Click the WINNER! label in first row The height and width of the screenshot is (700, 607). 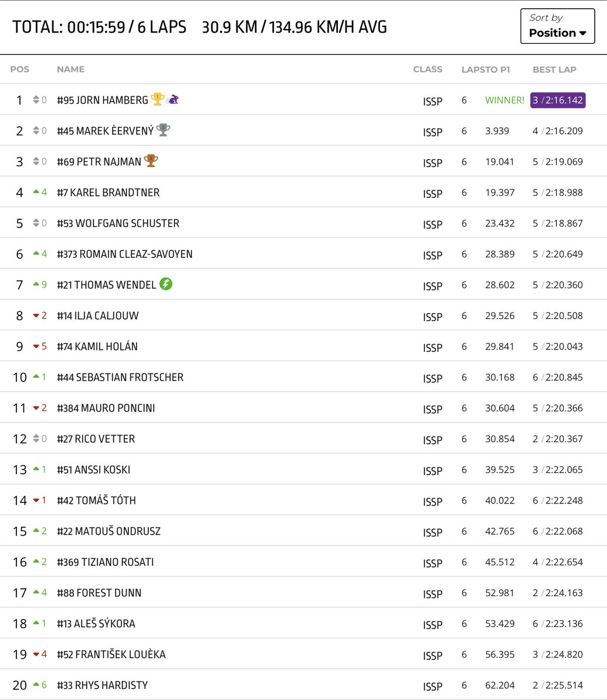pos(505,100)
